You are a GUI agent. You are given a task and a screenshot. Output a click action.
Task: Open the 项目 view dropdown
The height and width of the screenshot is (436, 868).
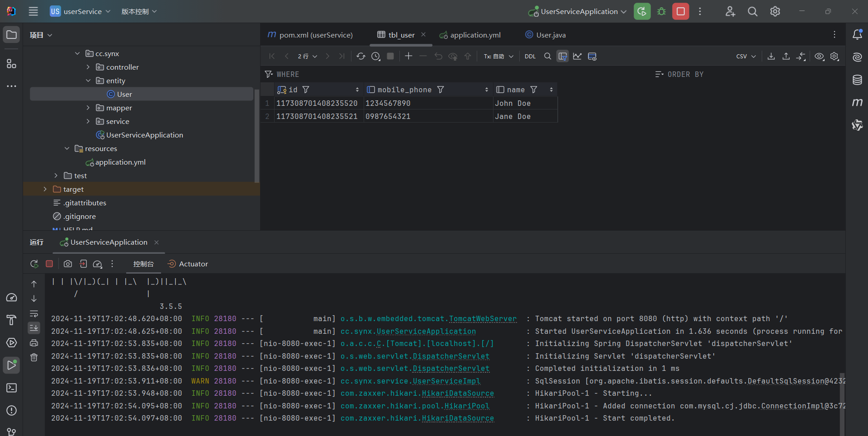tap(41, 35)
